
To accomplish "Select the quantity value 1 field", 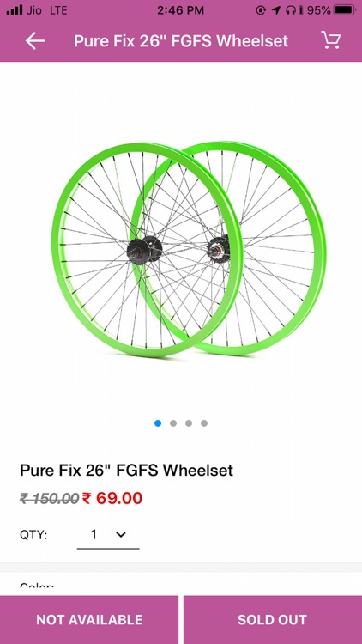I will pos(108,535).
